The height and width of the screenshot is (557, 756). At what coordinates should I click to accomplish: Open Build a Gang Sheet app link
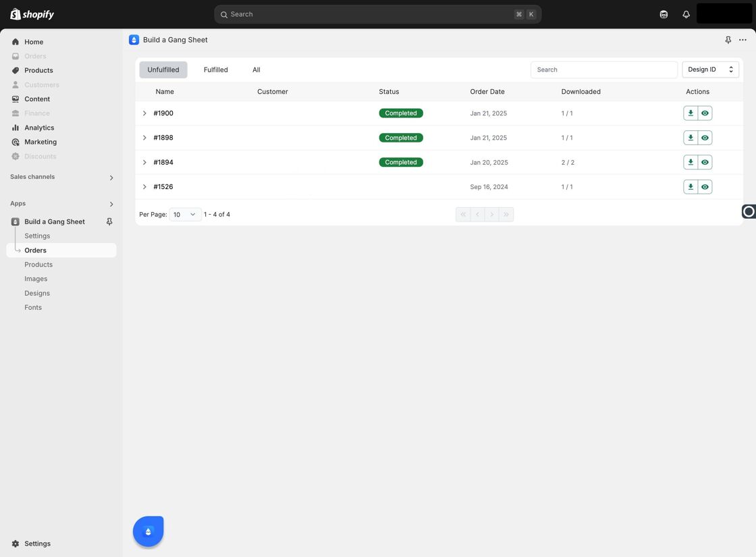click(55, 222)
